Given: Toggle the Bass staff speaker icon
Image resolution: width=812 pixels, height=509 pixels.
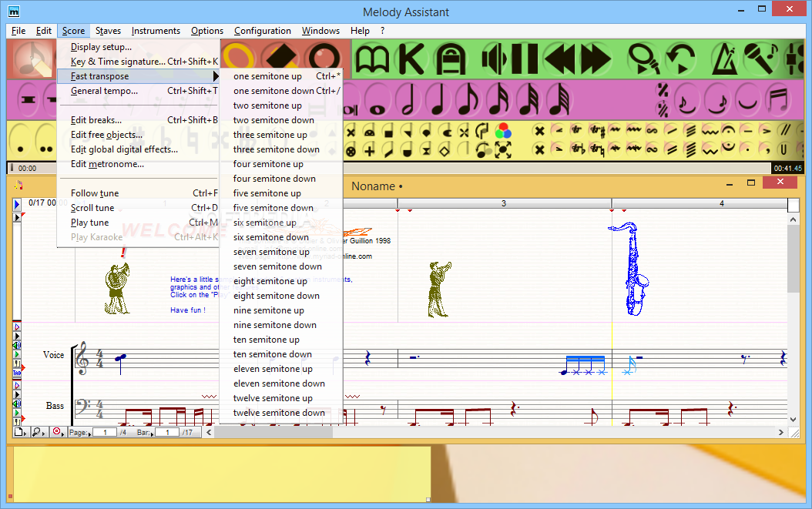Looking at the screenshot, I should (x=17, y=404).
